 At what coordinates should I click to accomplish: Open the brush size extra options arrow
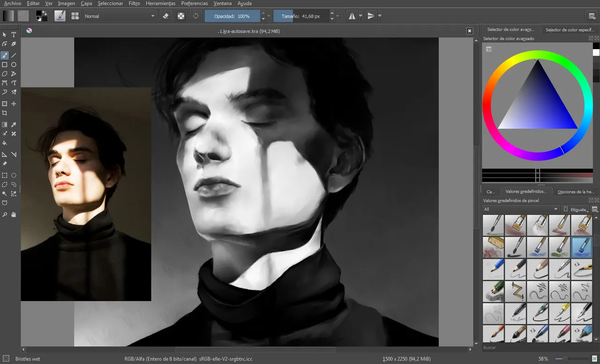coord(337,16)
